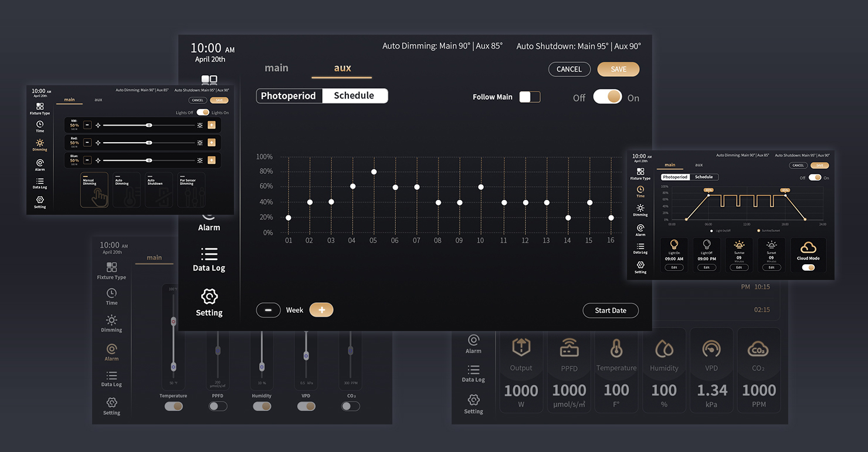The width and height of the screenshot is (868, 452).
Task: Increase Week with the gold plus button
Action: pos(321,310)
